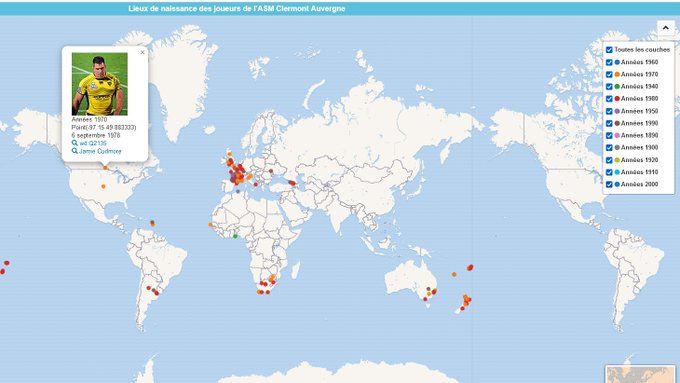Disable the Années 1940 layer checkbox
680x383 pixels.
pyautogui.click(x=609, y=87)
